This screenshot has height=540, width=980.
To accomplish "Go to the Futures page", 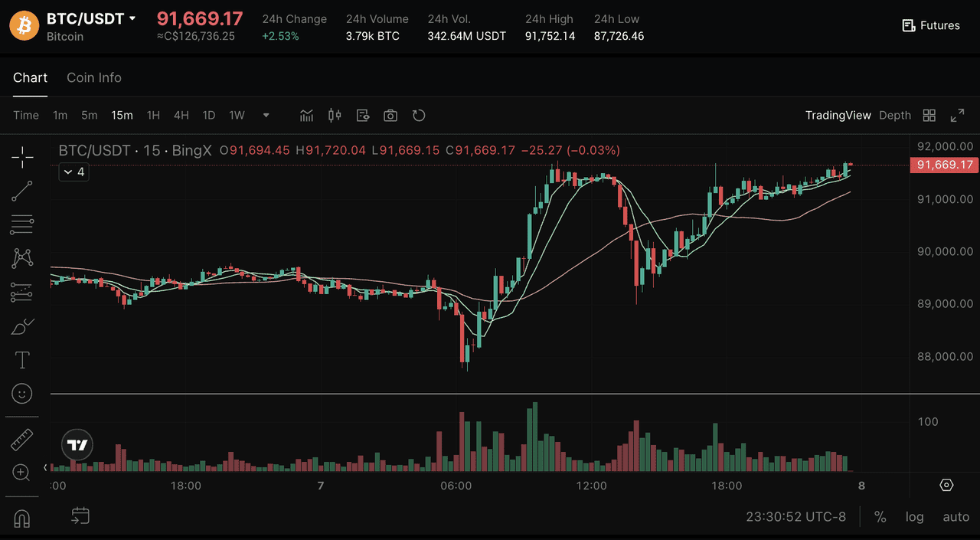I will 930,25.
